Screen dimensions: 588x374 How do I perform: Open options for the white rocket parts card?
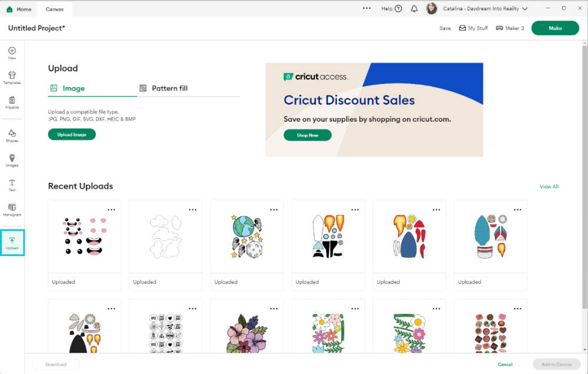pyautogui.click(x=355, y=210)
